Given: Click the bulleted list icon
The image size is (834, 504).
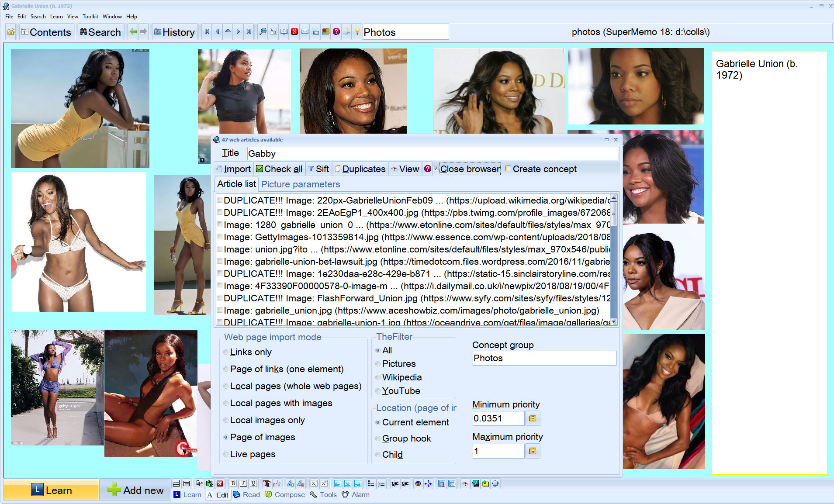Looking at the screenshot, I should tap(371, 483).
